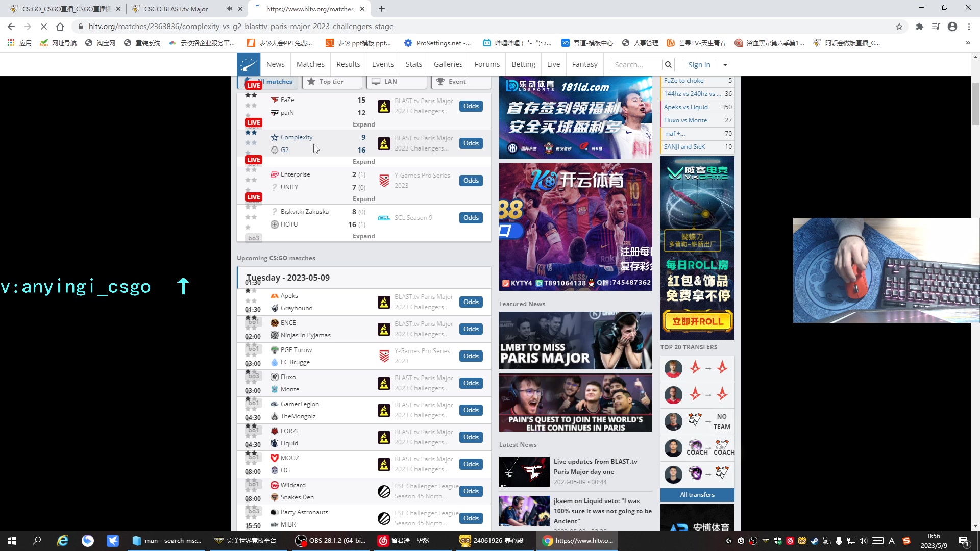Click the Galleries navigation icon
980x551 pixels.
coord(448,64)
